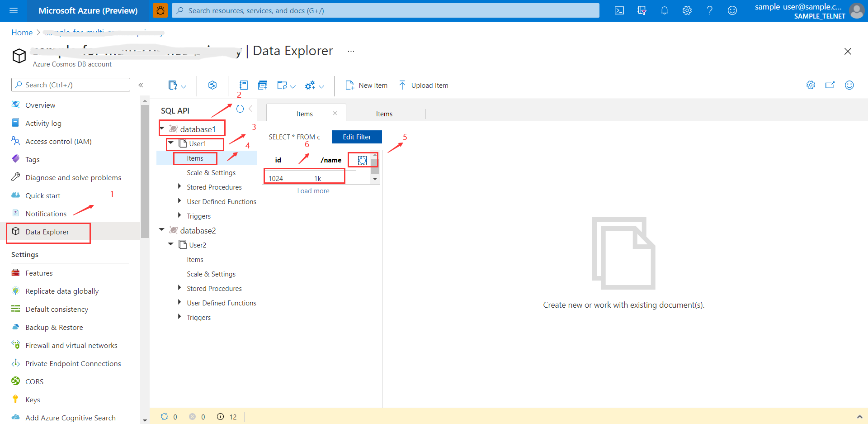The height and width of the screenshot is (424, 868).
Task: Click the refresh-progress icon in the status bar
Action: click(x=165, y=416)
